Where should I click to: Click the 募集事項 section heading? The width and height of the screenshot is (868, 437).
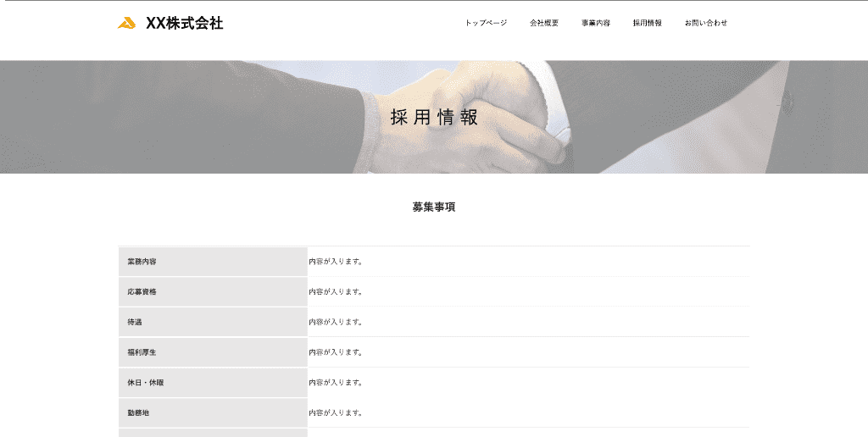(x=434, y=207)
